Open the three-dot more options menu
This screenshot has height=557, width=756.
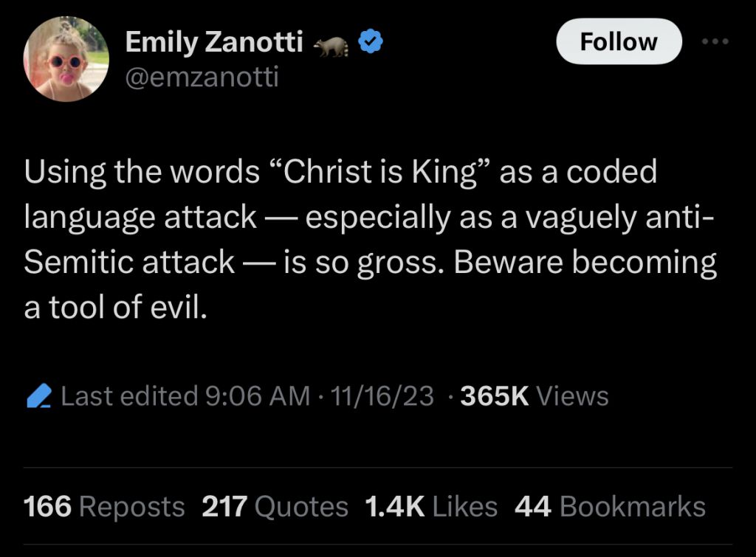click(715, 42)
